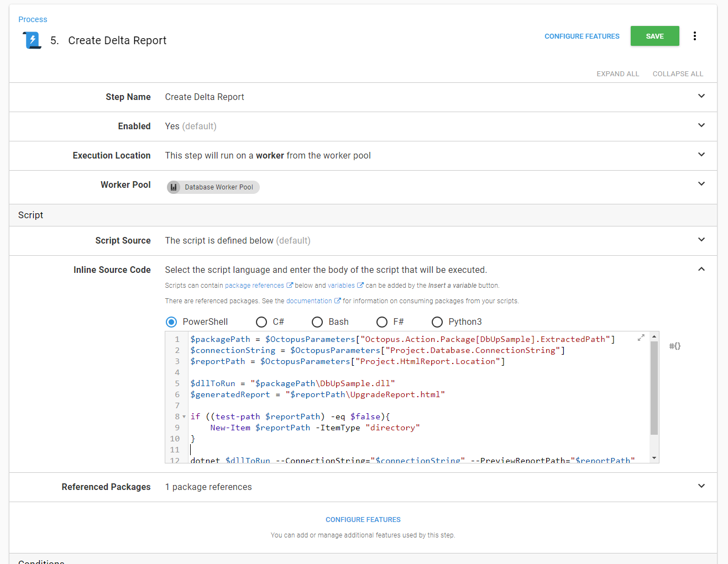Click the fullscreen expand icon in code editor
This screenshot has height=564, width=728.
pyautogui.click(x=641, y=338)
